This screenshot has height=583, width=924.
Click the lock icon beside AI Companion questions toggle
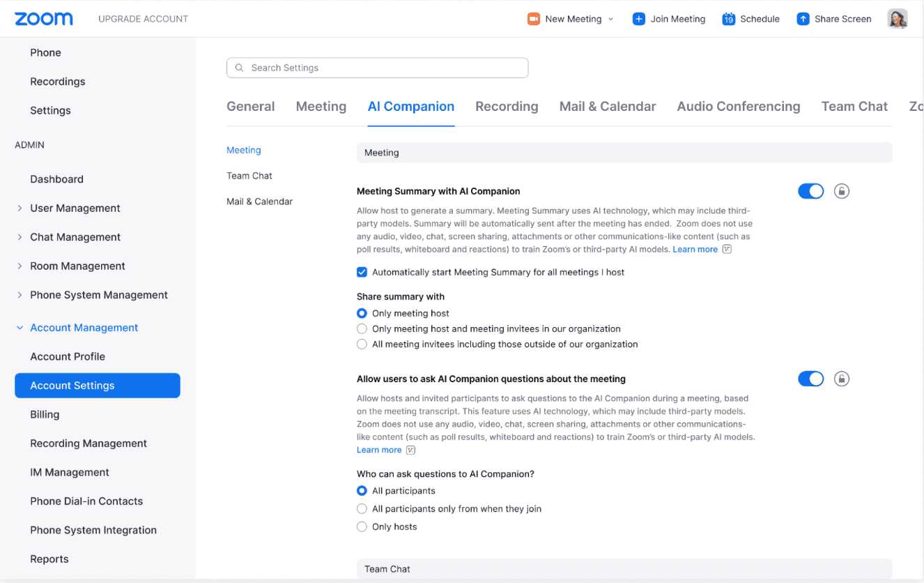841,379
